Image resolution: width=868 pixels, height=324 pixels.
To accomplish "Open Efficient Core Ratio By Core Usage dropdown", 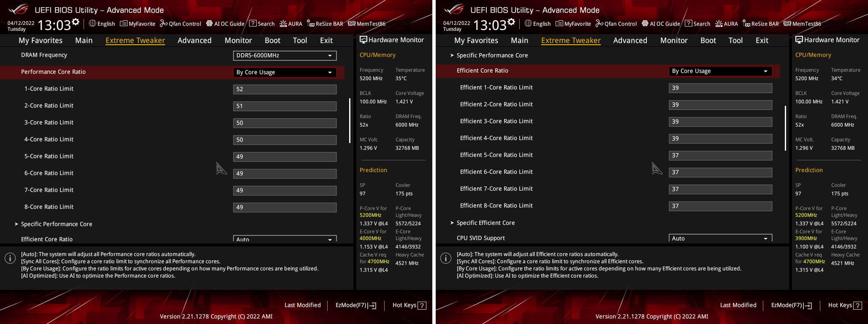I will coord(721,71).
